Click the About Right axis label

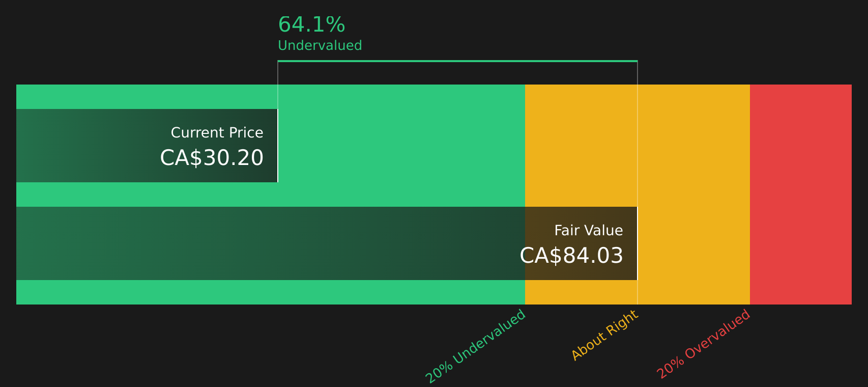coord(604,336)
